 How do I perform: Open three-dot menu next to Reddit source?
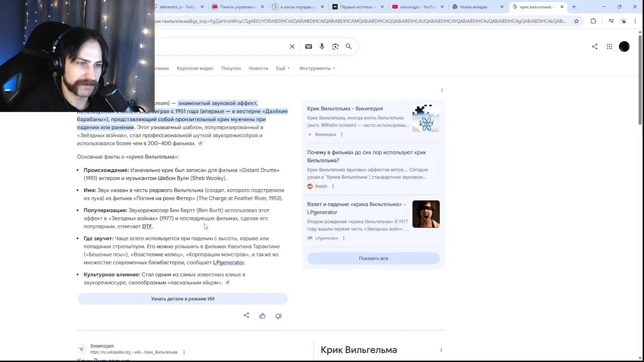(x=333, y=186)
